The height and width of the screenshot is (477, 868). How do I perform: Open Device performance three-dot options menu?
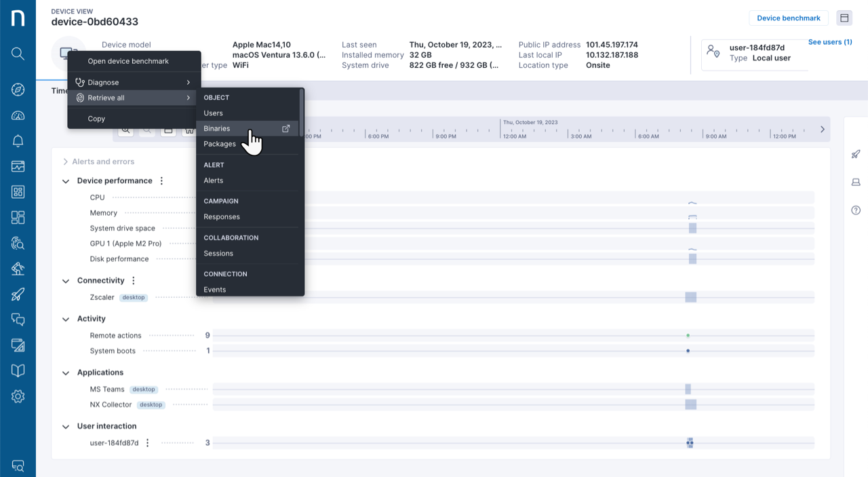click(x=161, y=181)
